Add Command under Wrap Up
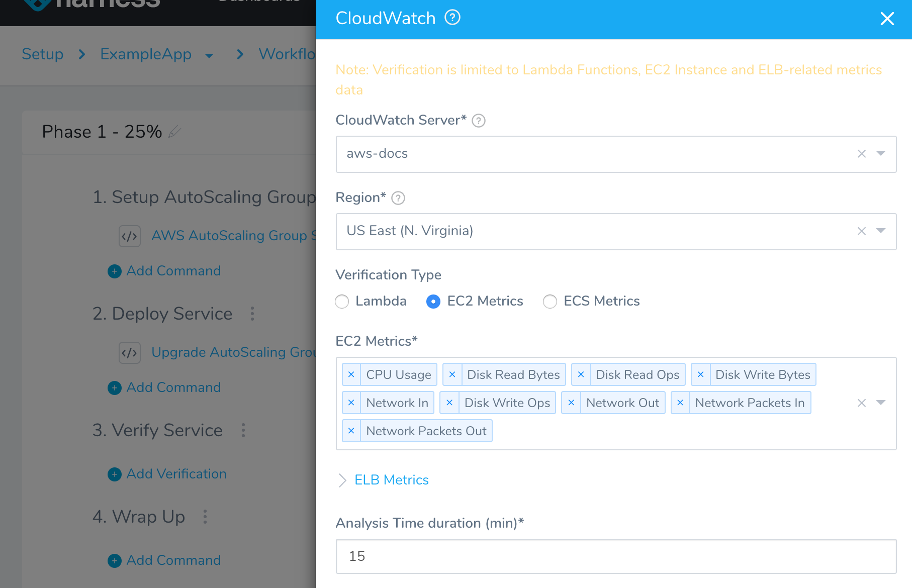 click(x=164, y=560)
